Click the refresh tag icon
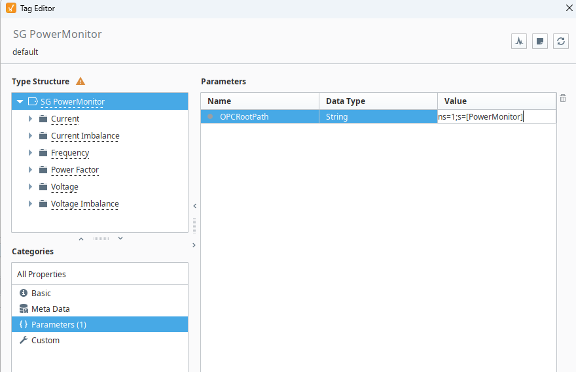 (561, 41)
